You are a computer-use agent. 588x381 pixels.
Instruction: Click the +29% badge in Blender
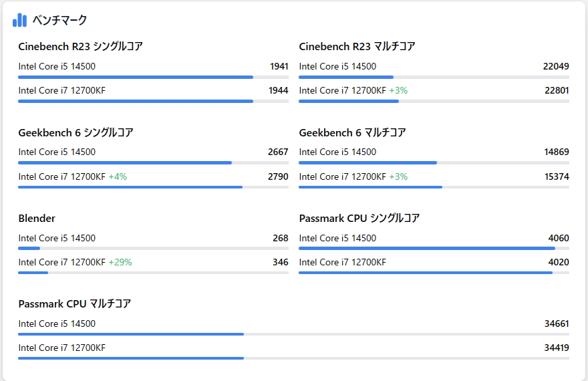click(x=120, y=262)
